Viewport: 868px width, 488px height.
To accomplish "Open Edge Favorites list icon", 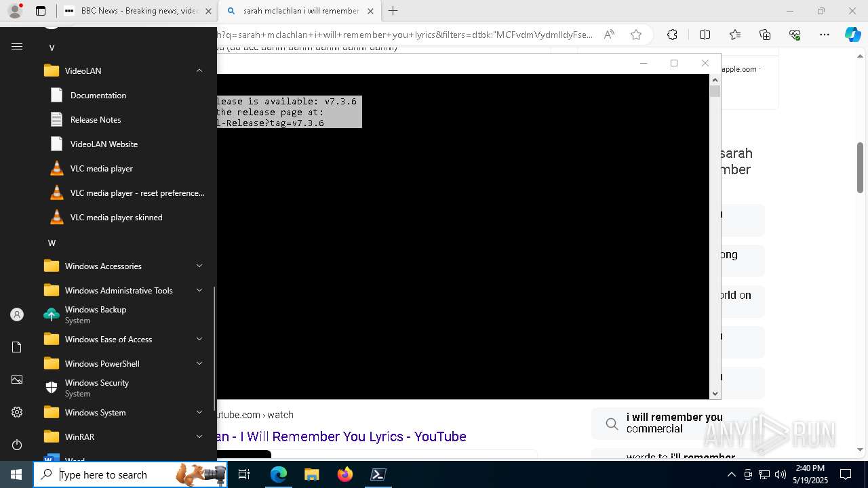I will tap(735, 35).
